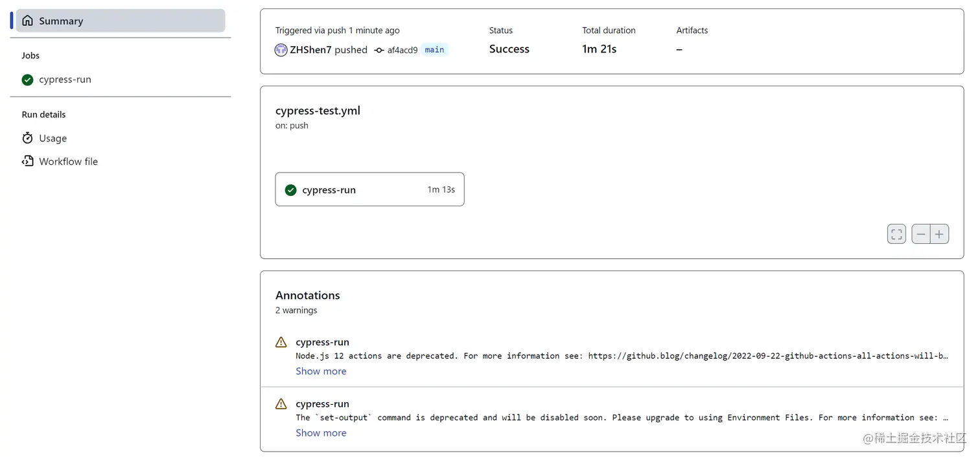Zoom out the workflow graph with minus

click(x=921, y=234)
